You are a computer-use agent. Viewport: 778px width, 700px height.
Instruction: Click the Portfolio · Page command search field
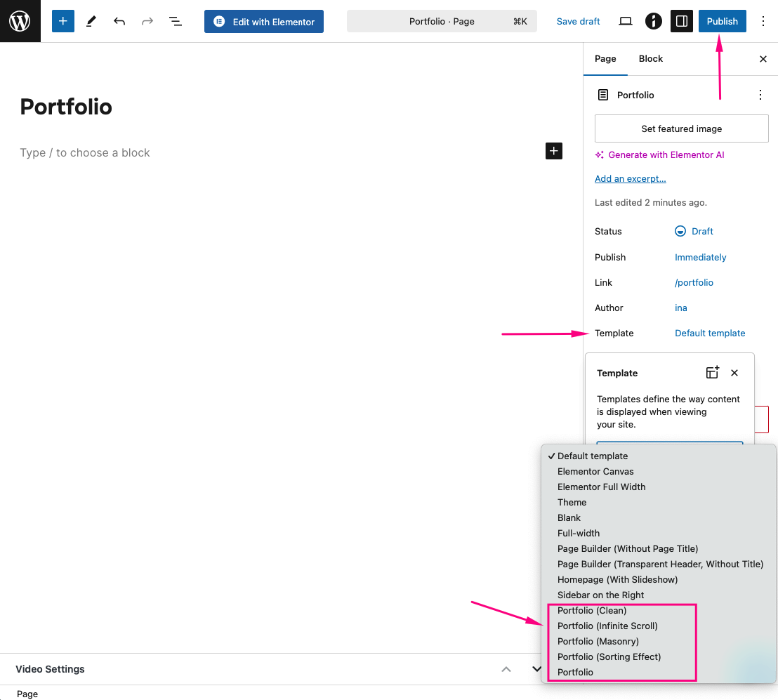pos(442,21)
